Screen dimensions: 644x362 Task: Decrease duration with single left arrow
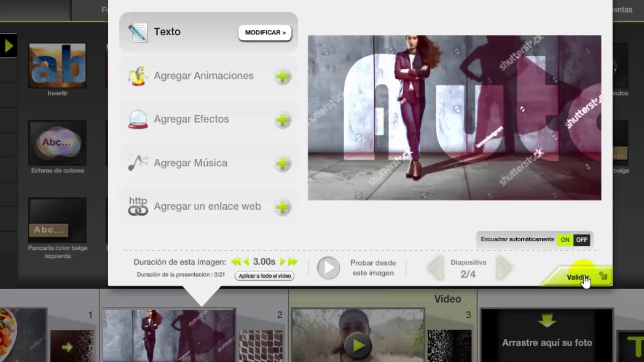(246, 262)
